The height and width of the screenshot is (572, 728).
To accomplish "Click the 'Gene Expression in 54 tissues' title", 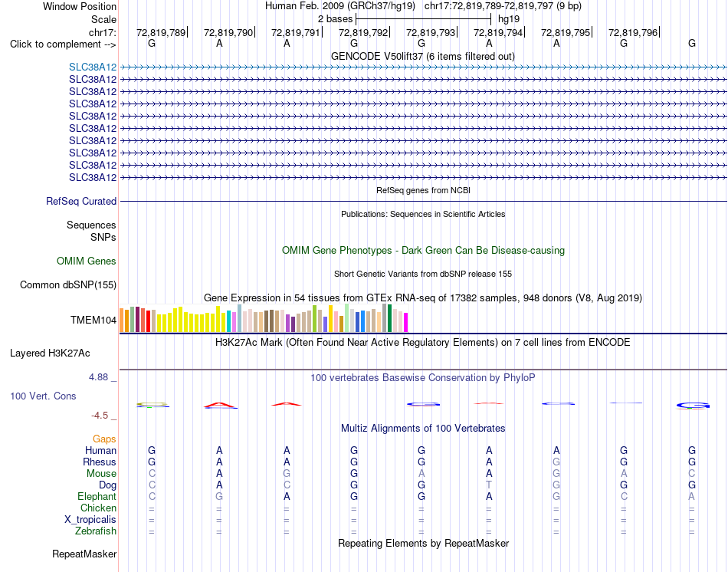I will tap(423, 298).
